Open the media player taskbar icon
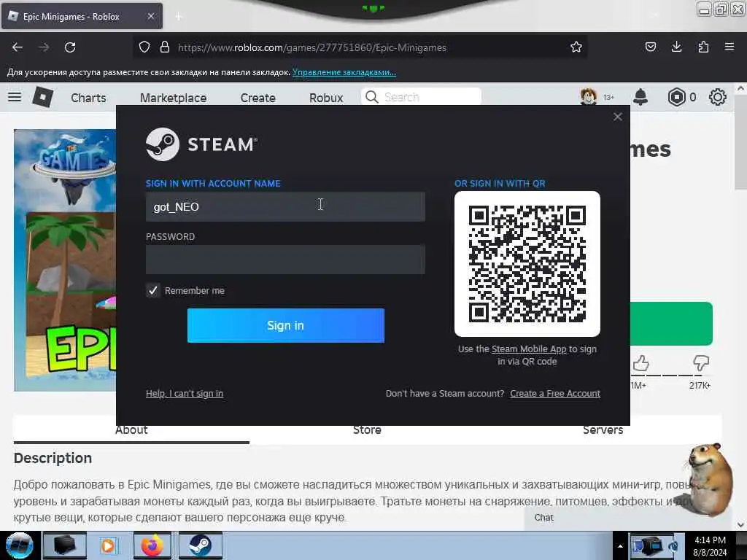This screenshot has height=560, width=747. tap(108, 545)
